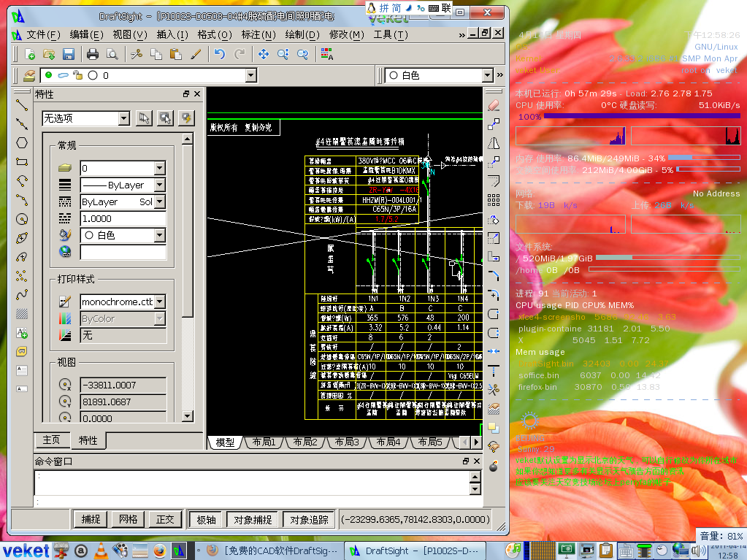Toggle the 网格 grid display

[129, 520]
